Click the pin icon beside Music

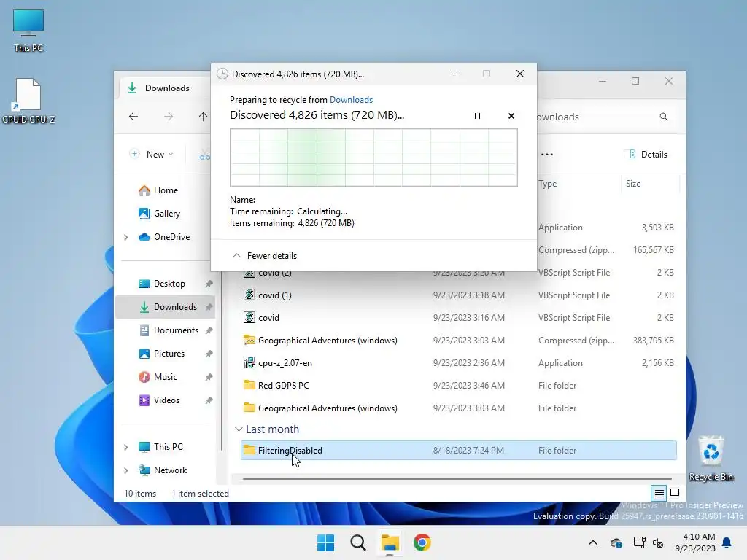[x=209, y=377]
